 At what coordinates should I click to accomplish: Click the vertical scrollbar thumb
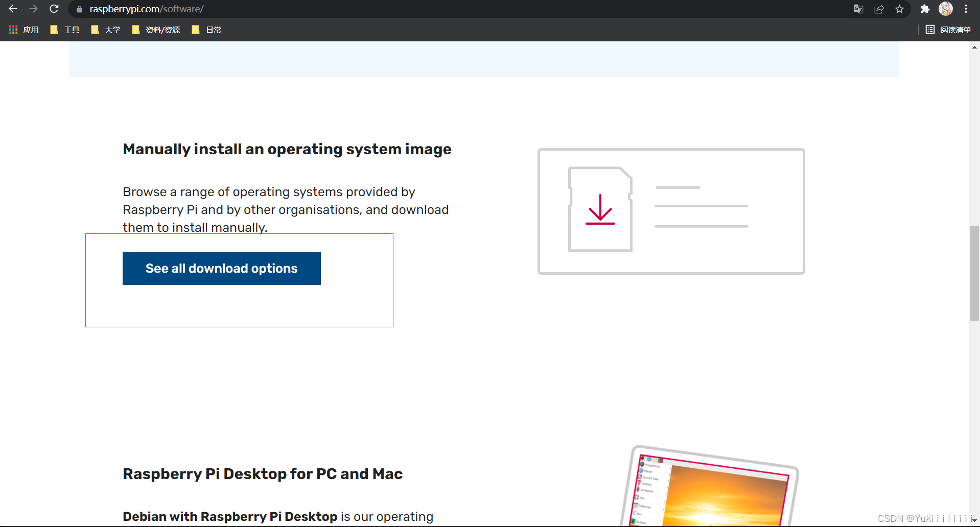click(974, 273)
